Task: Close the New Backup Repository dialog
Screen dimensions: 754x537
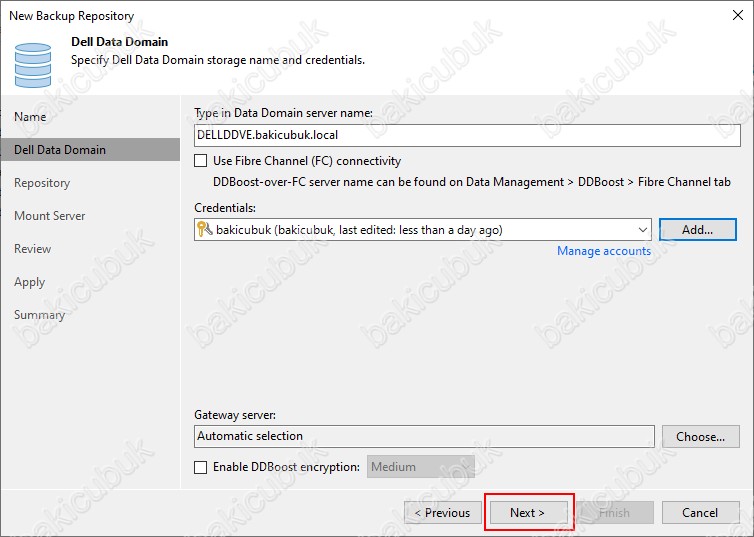Action: click(x=738, y=15)
